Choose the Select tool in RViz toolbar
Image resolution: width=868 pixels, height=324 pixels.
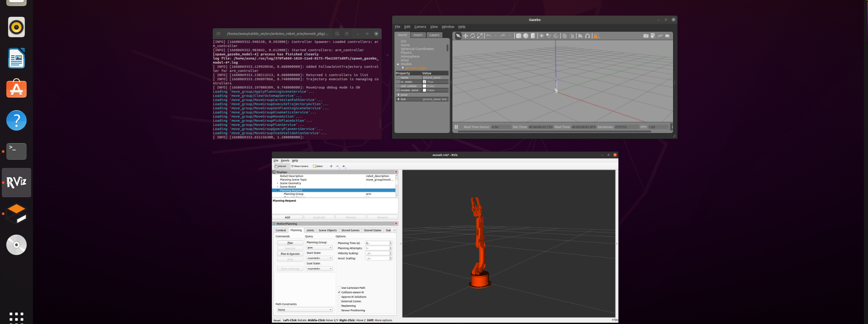(318, 166)
